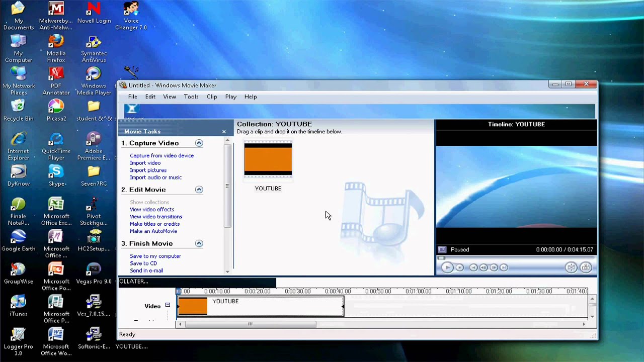
Task: Open the File menu
Action: (132, 97)
